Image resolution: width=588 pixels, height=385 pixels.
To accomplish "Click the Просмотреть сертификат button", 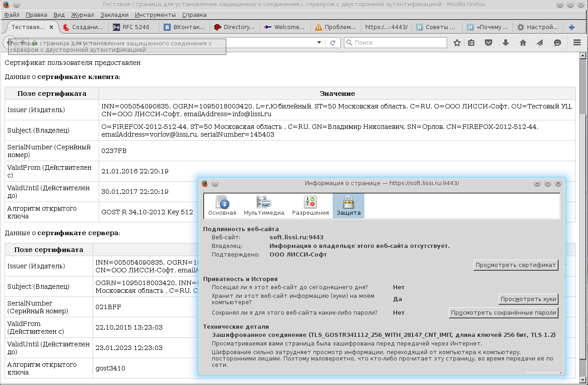I will click(x=516, y=265).
